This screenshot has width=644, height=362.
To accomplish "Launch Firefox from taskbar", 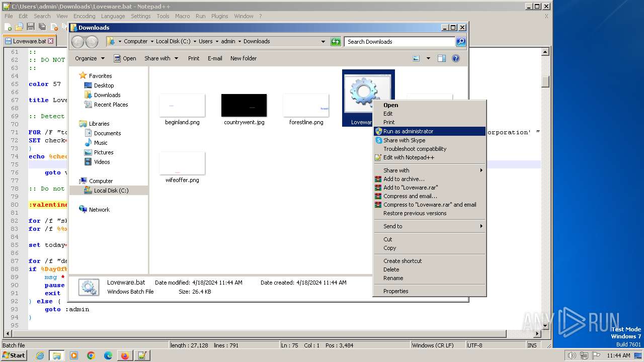I will pos(125,355).
